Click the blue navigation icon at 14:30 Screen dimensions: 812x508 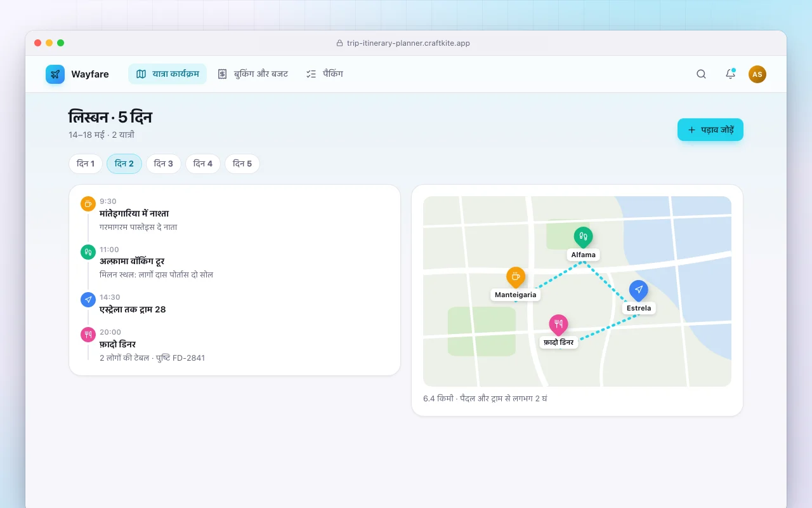tap(88, 300)
